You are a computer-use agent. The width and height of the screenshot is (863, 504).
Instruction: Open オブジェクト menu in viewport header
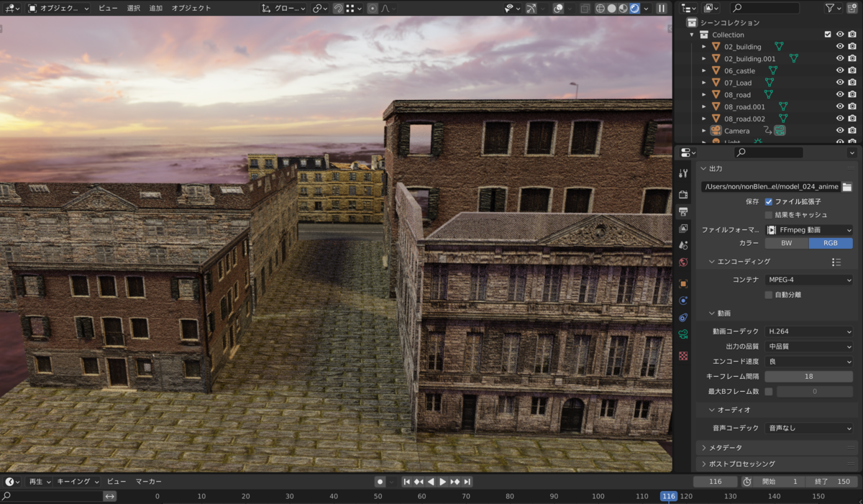pos(191,9)
